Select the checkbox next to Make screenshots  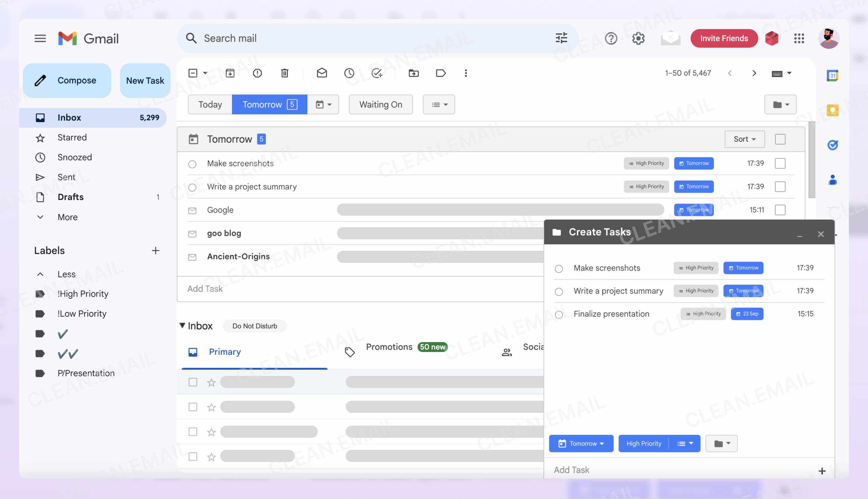pos(780,163)
